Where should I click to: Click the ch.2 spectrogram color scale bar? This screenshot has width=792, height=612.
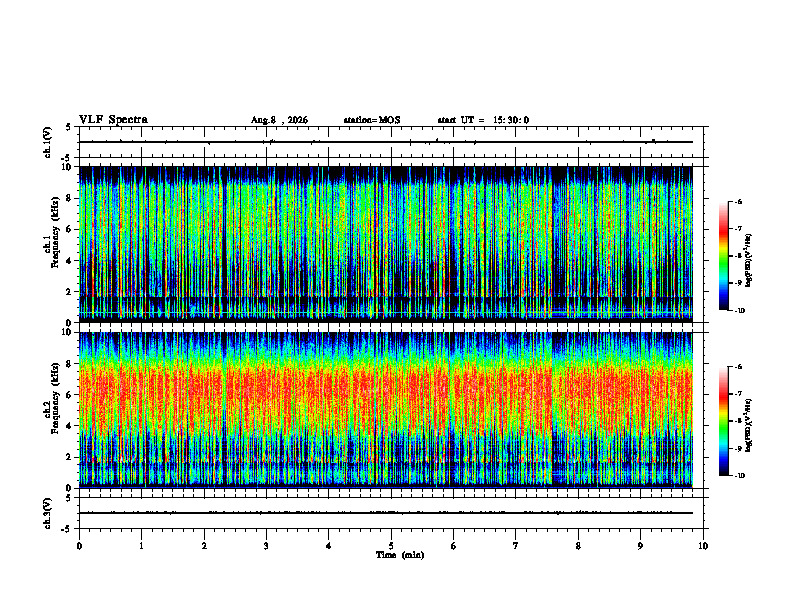tap(723, 421)
